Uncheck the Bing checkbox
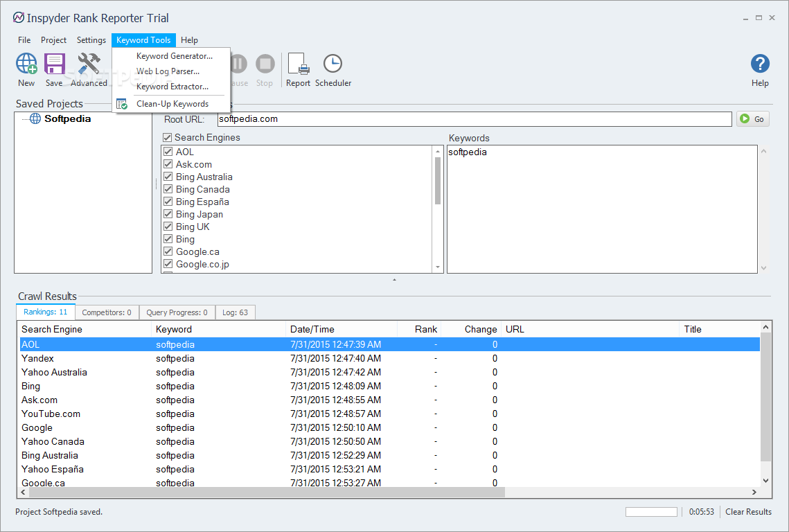789x532 pixels. click(x=168, y=239)
